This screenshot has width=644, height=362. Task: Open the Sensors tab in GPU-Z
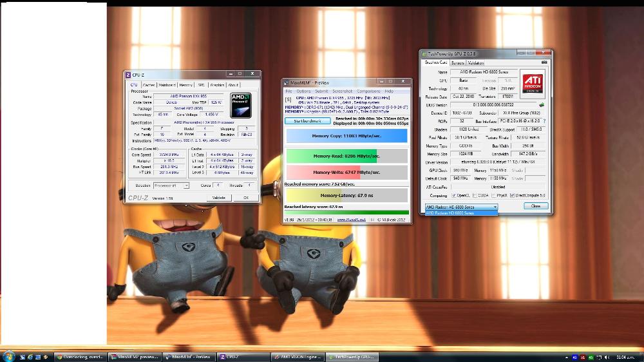[457, 63]
